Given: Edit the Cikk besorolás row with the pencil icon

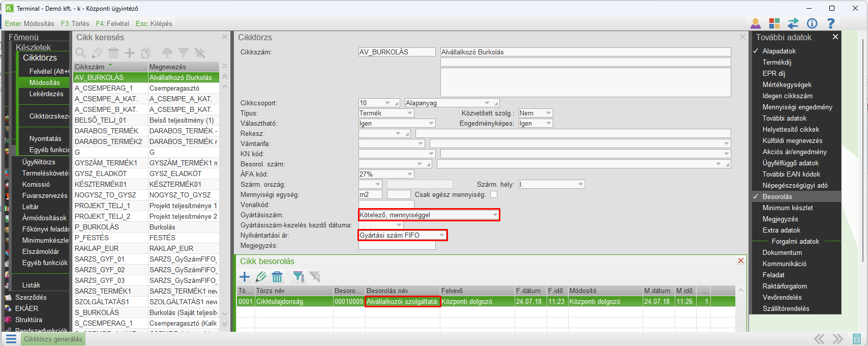Looking at the screenshot, I should (261, 277).
